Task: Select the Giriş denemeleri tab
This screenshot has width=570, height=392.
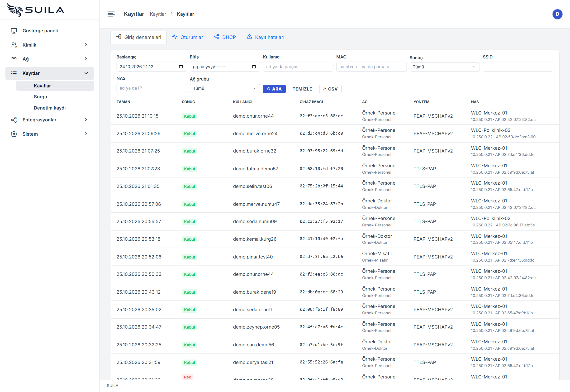Action: [139, 37]
